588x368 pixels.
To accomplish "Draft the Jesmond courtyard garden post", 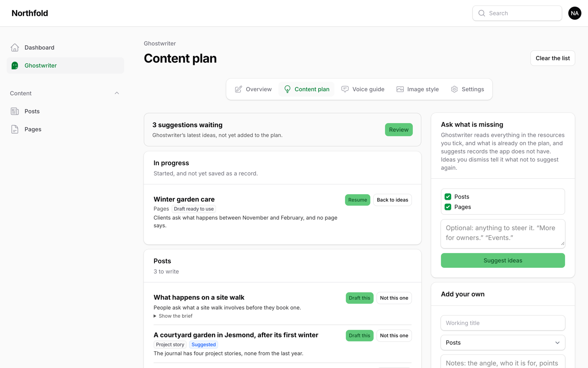I will [x=359, y=336].
